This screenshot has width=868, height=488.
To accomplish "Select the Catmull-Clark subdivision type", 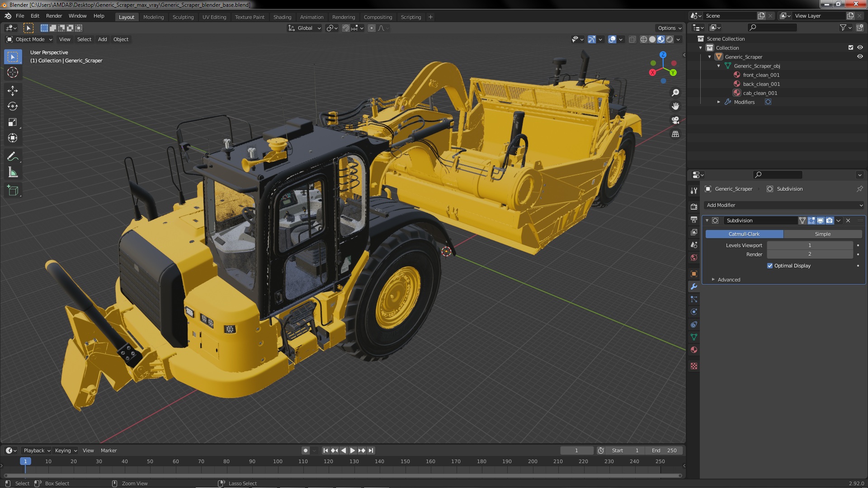I will click(744, 234).
